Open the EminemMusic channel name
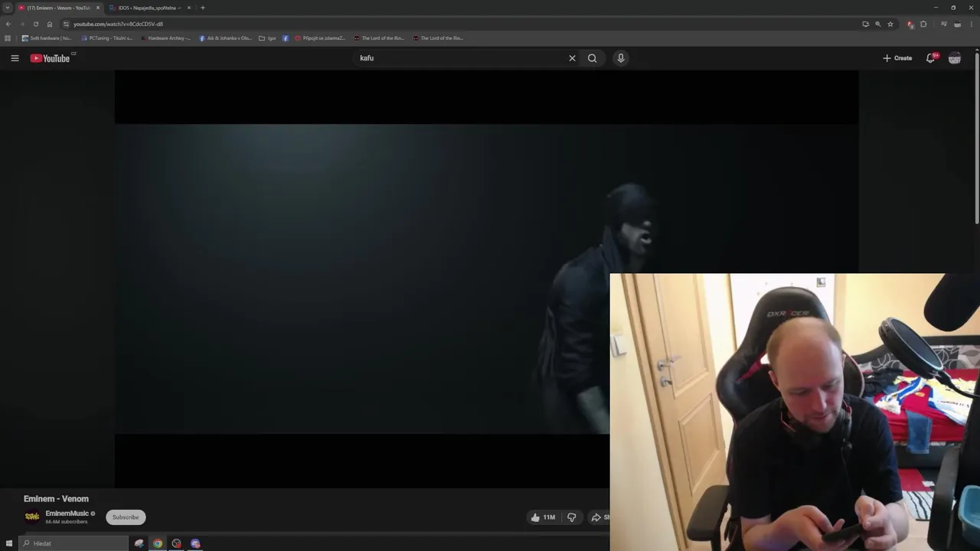Viewport: 980px width, 551px height. (67, 514)
